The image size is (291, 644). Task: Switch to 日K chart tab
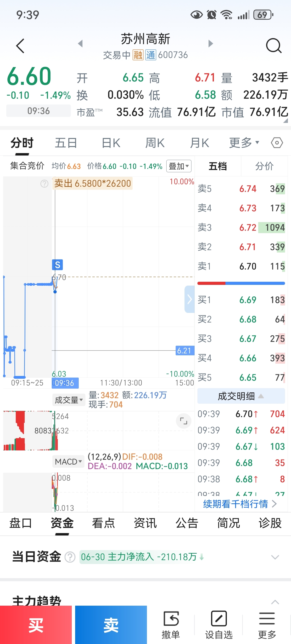click(111, 143)
